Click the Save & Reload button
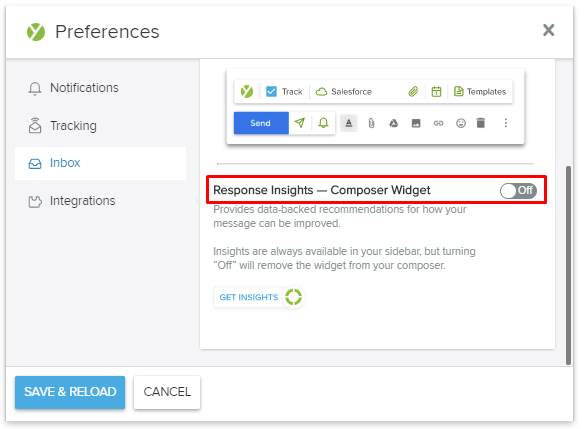 [70, 392]
